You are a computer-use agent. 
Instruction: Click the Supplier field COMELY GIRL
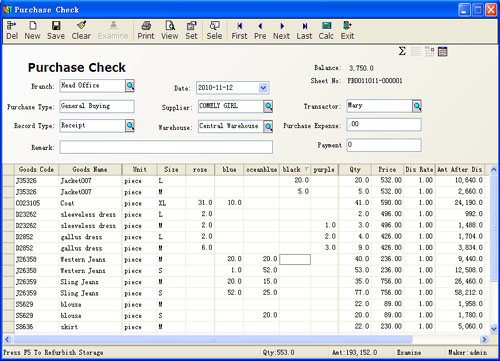(231, 106)
